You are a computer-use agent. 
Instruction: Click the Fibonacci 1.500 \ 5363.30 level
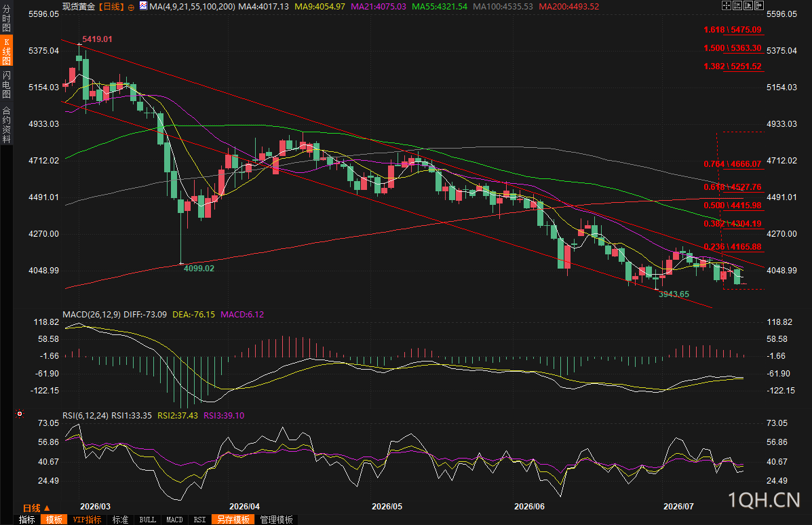pyautogui.click(x=732, y=47)
